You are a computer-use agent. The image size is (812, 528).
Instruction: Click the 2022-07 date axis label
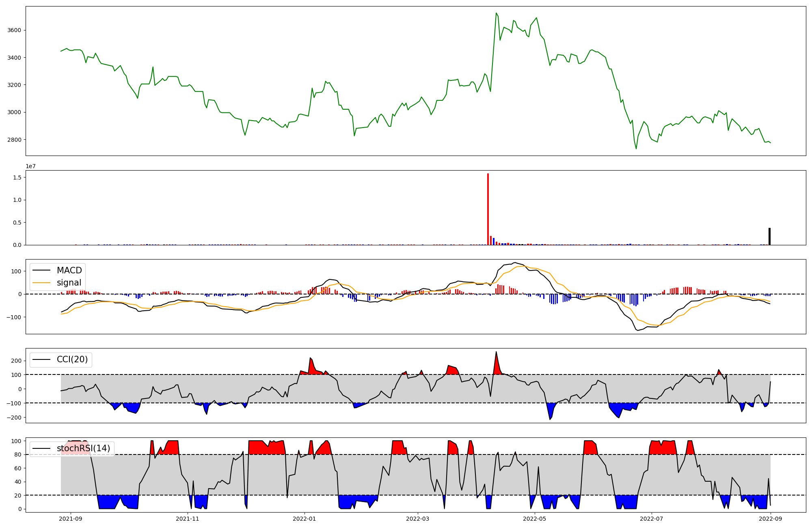pyautogui.click(x=651, y=519)
